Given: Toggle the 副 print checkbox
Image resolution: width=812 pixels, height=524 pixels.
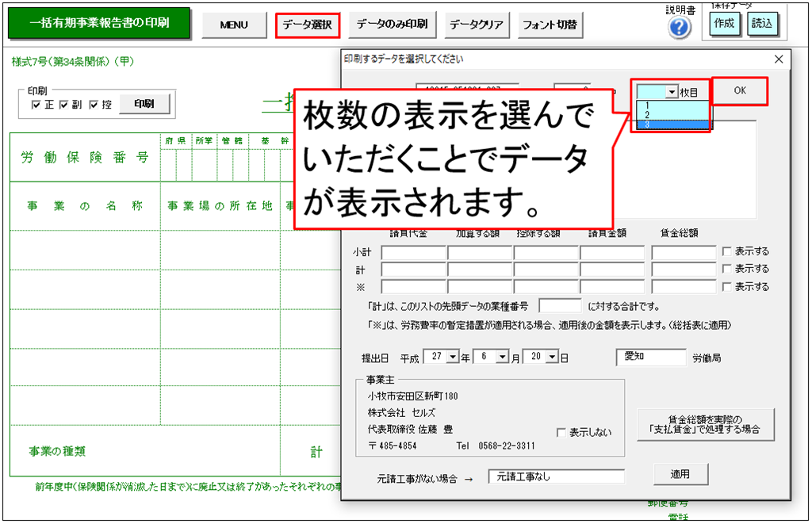Looking at the screenshot, I should [63, 105].
